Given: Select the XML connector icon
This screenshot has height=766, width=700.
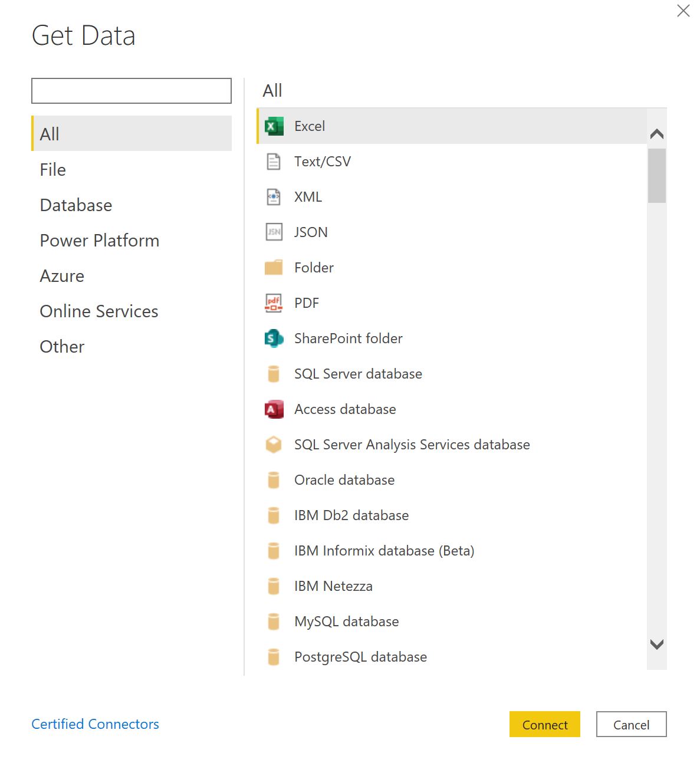Looking at the screenshot, I should tap(273, 196).
